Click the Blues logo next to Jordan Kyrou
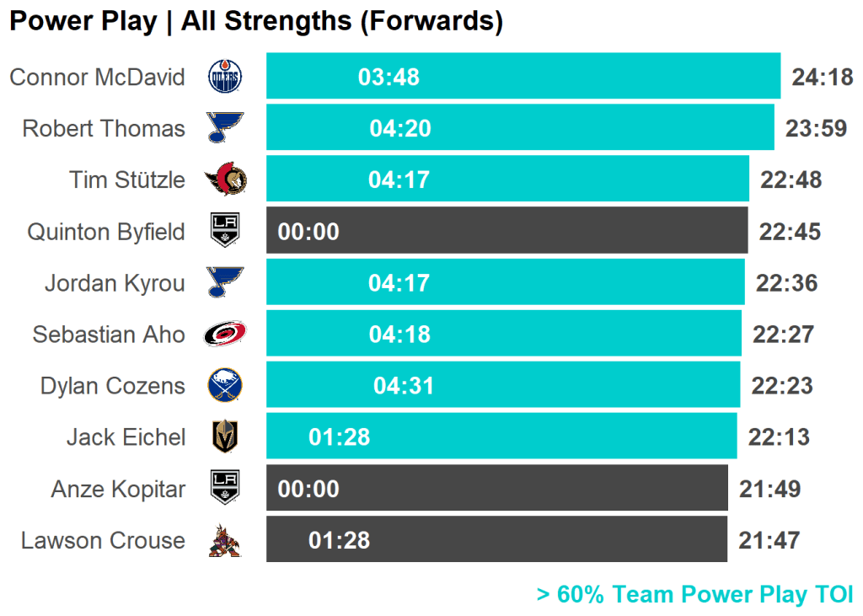Viewport: 863px width, 616px height. [x=224, y=282]
